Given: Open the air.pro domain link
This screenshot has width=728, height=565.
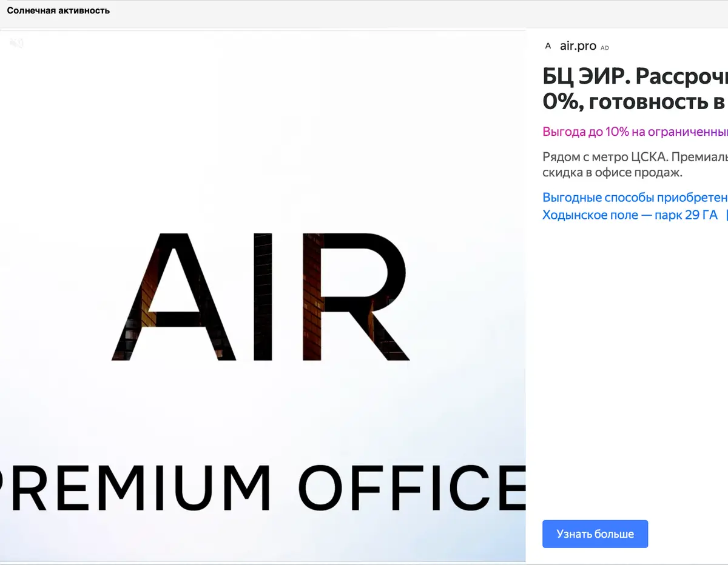Looking at the screenshot, I should [x=578, y=46].
